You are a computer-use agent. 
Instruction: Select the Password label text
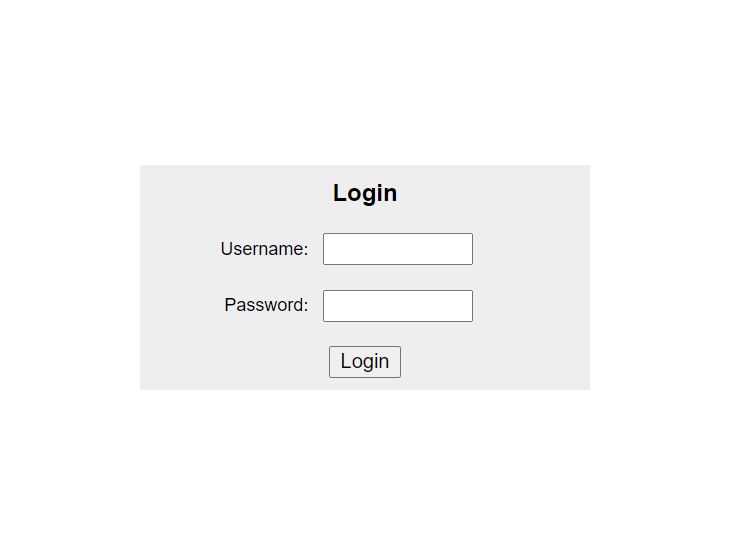(266, 305)
